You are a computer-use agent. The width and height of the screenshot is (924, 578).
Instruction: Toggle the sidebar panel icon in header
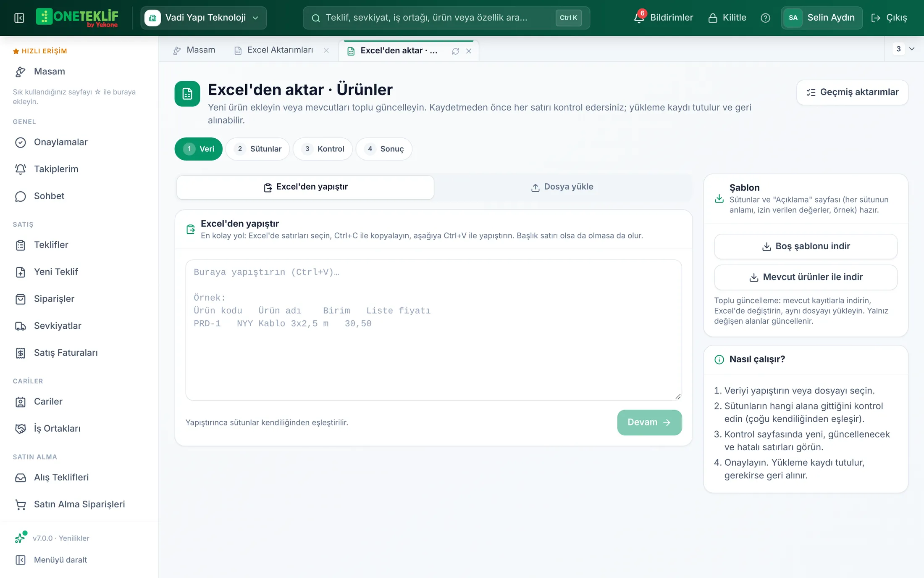tap(19, 18)
